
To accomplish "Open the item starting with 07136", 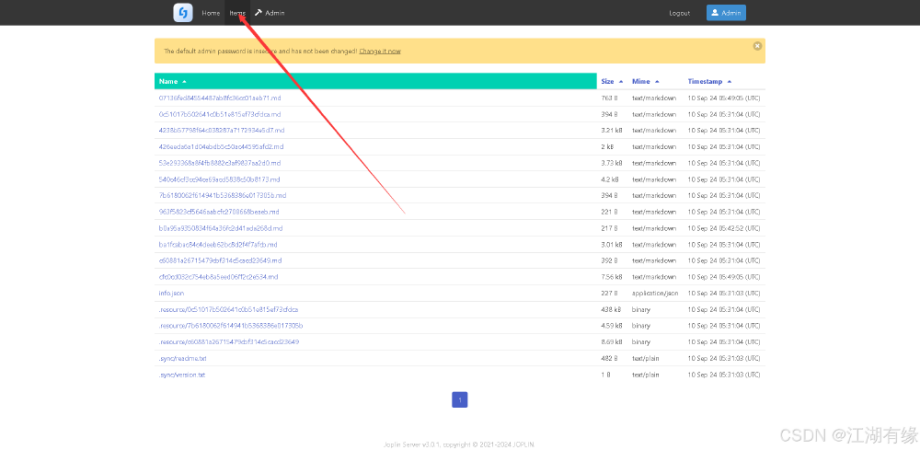I will point(219,98).
